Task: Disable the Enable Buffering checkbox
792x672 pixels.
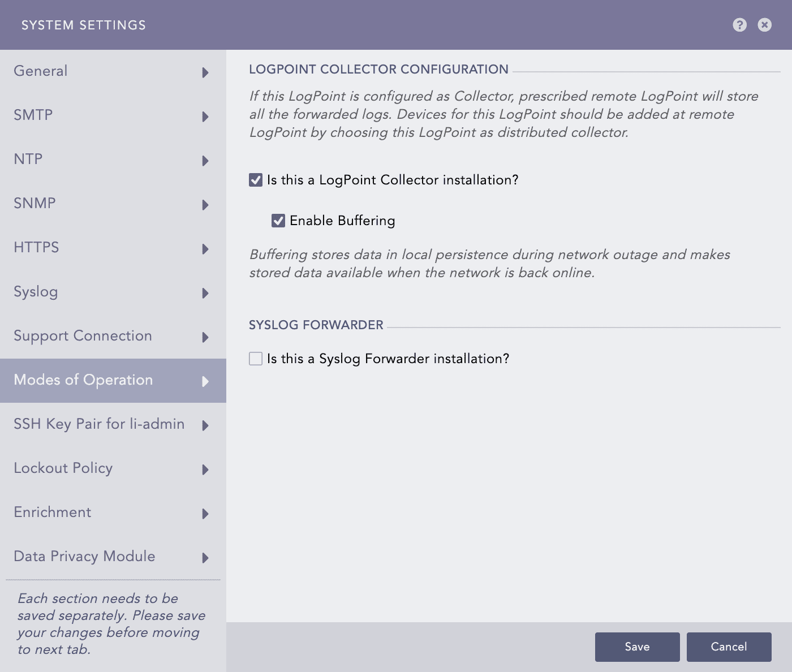Action: click(278, 221)
